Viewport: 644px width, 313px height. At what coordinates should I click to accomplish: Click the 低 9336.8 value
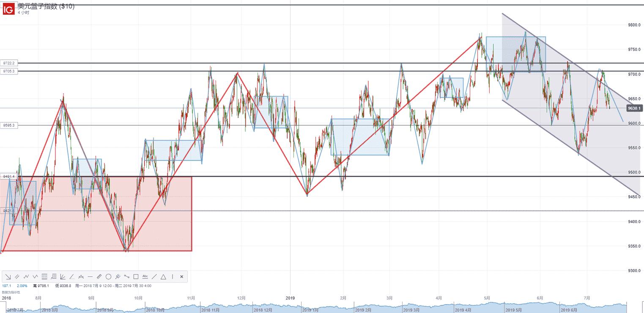63,286
